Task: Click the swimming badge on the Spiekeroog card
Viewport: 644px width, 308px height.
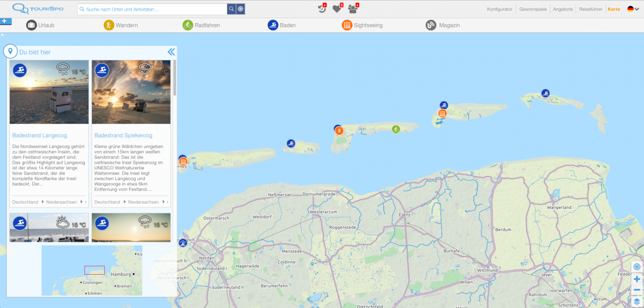Action: 102,70
